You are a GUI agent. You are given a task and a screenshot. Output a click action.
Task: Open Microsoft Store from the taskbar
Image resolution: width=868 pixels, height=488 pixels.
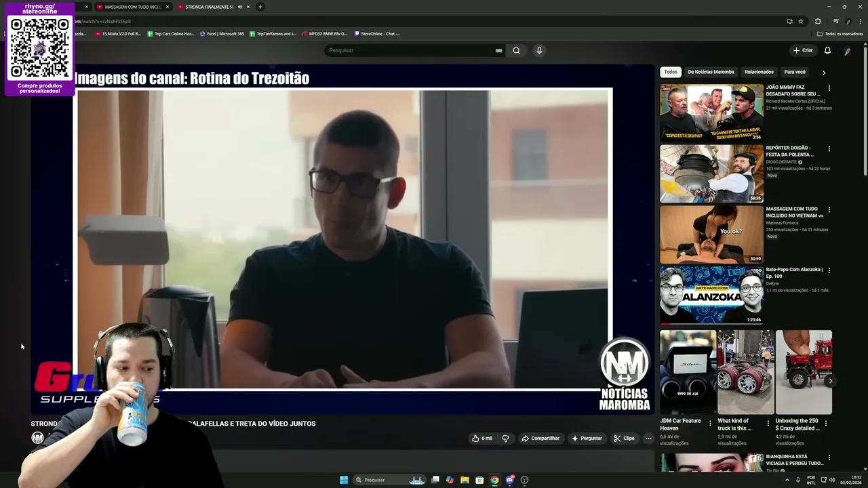point(479,480)
